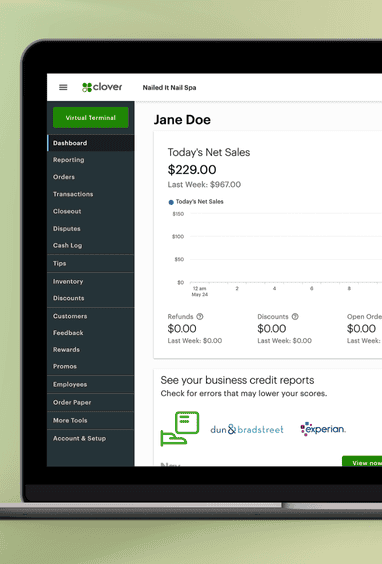Go to Tips section
The width and height of the screenshot is (382, 564).
click(x=91, y=263)
